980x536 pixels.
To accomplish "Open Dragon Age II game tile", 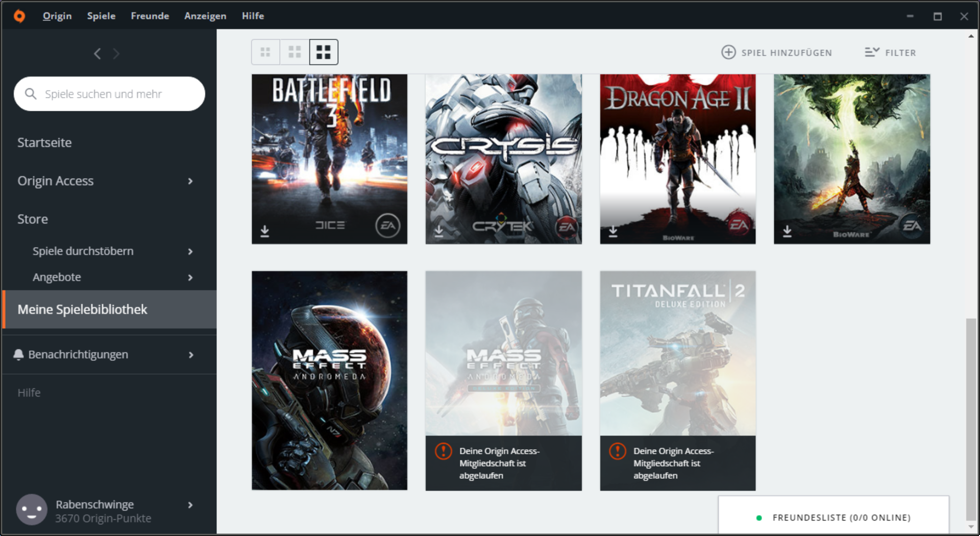I will point(677,159).
